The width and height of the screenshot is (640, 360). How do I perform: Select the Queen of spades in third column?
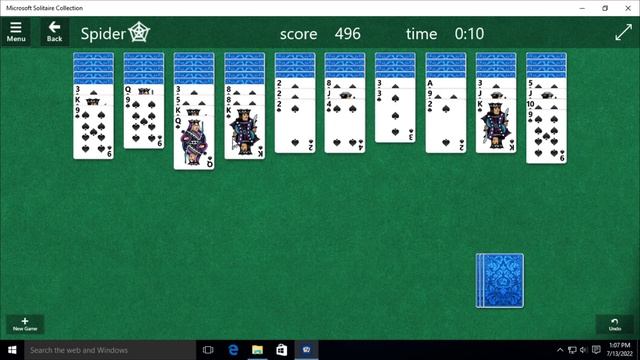click(x=194, y=143)
